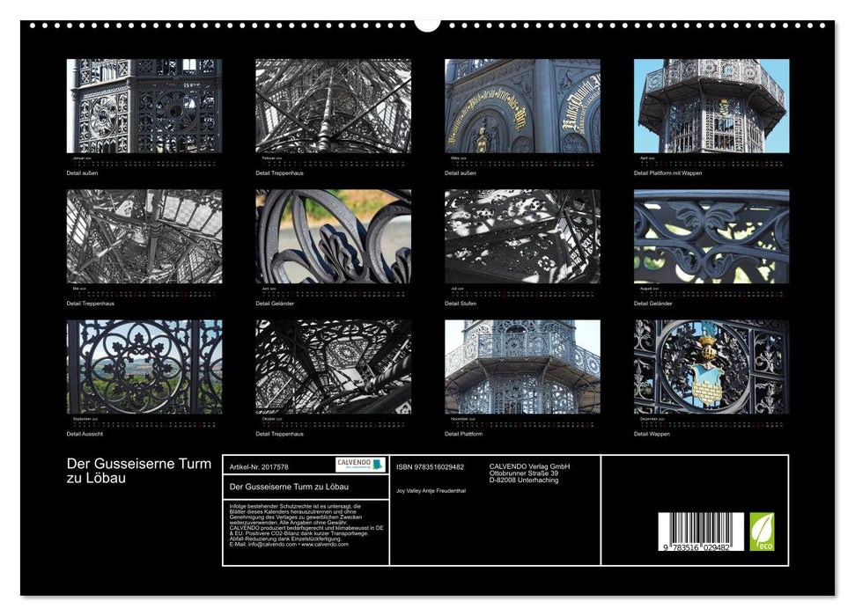Click the author name Joy Valley Antje Freudenthal
Viewport: 855px width, 616px height.
431,490
